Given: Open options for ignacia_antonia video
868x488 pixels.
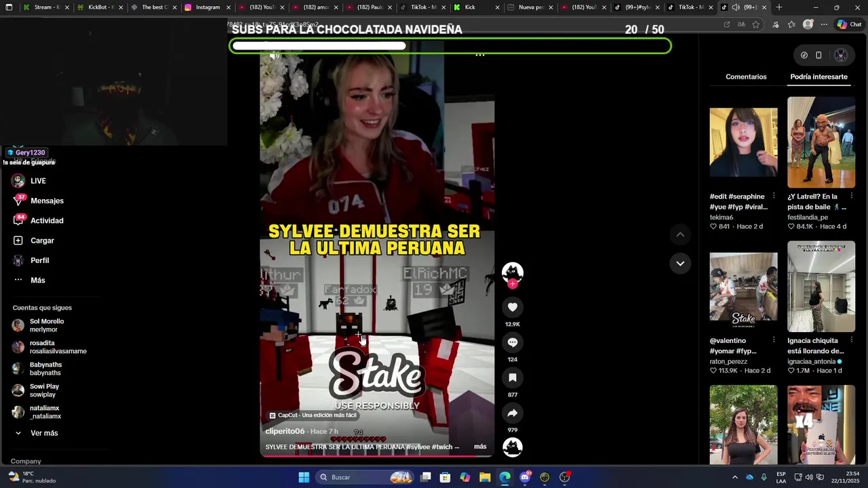Looking at the screenshot, I should (x=851, y=340).
